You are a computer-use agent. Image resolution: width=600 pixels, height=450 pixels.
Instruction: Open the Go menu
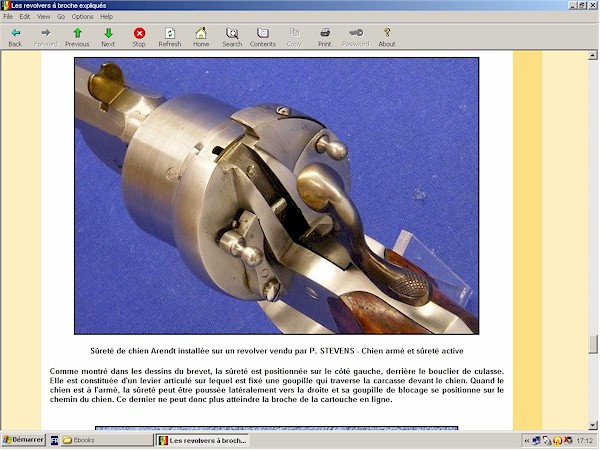click(x=61, y=17)
